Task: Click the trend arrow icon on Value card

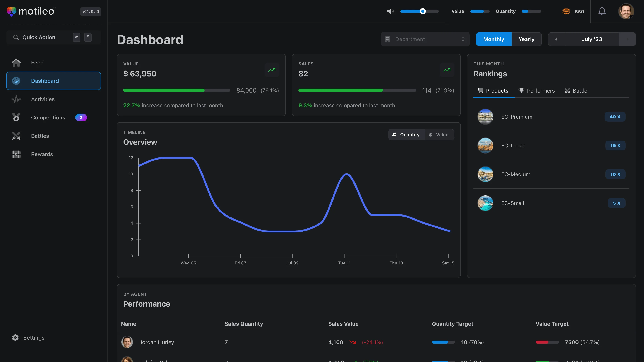Action: (x=272, y=70)
